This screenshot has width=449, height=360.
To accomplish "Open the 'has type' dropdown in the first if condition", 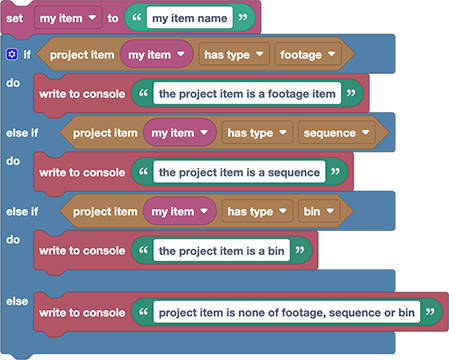I will pos(234,54).
